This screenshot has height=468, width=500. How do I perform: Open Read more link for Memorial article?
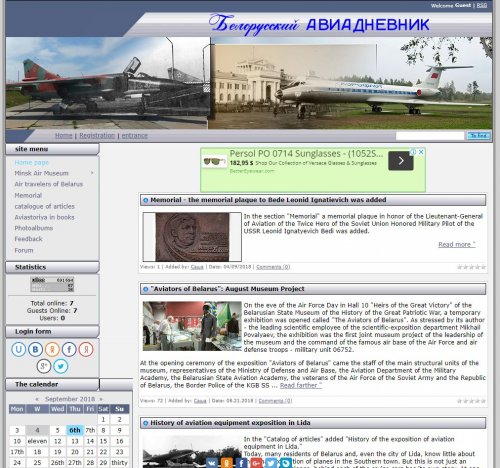[x=457, y=245]
